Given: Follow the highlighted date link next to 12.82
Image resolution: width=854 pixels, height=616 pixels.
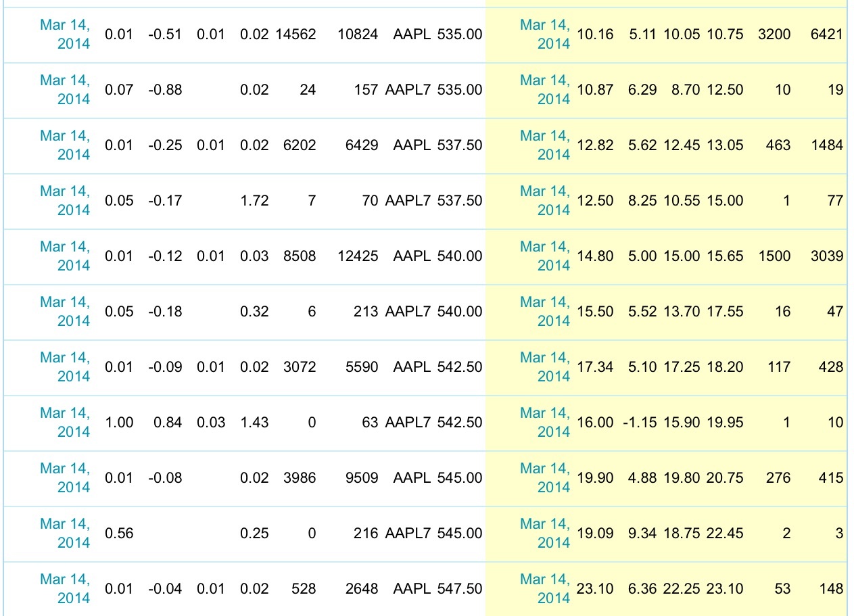Looking at the screenshot, I should point(545,145).
